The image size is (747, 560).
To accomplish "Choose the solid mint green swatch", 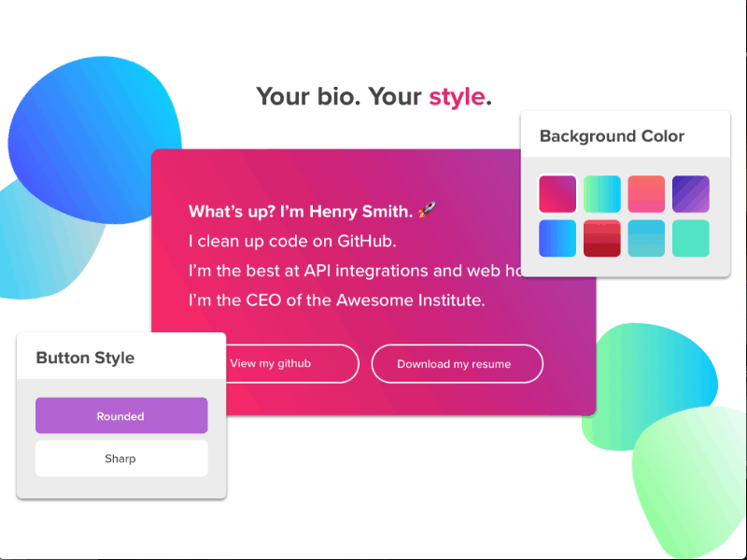I will tap(690, 238).
